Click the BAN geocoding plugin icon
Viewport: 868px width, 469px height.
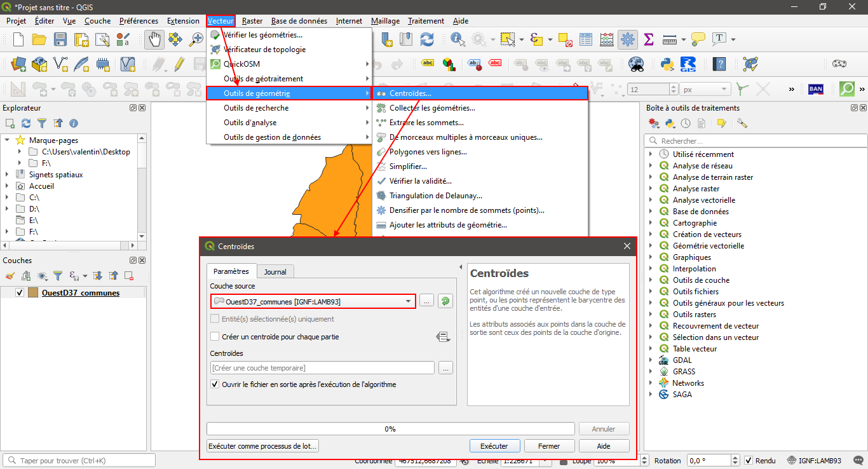tap(816, 89)
